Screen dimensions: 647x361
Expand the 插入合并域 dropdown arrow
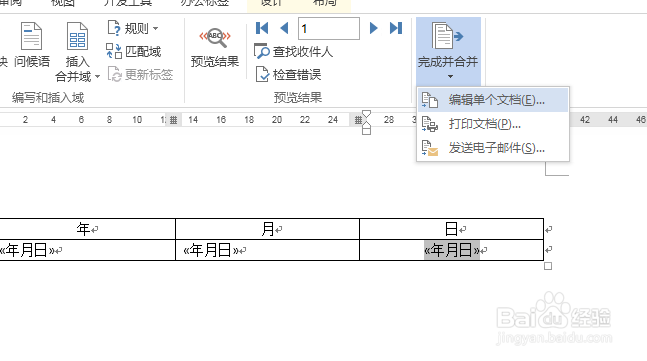97,76
